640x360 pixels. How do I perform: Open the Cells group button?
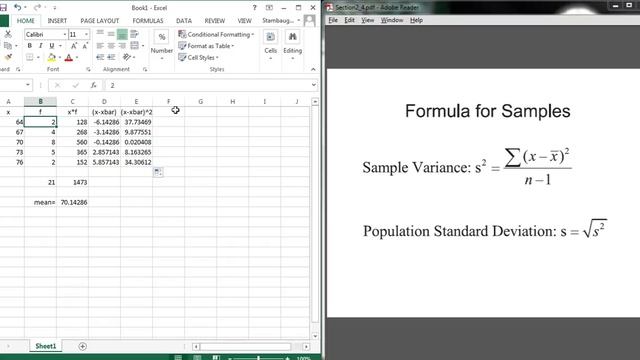click(x=271, y=45)
